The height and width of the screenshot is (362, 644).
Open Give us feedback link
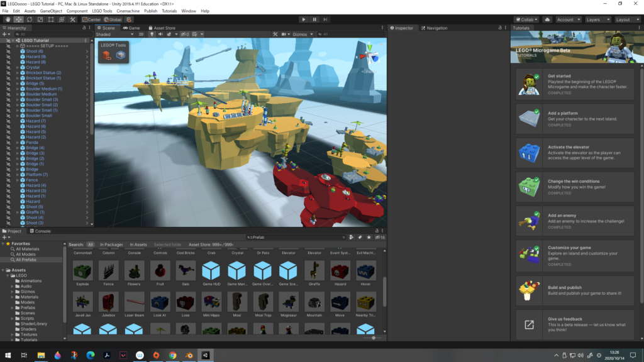click(x=575, y=324)
